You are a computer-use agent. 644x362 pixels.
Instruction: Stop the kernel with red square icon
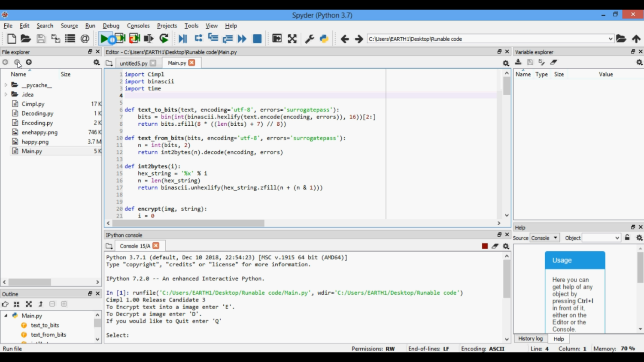tap(485, 246)
